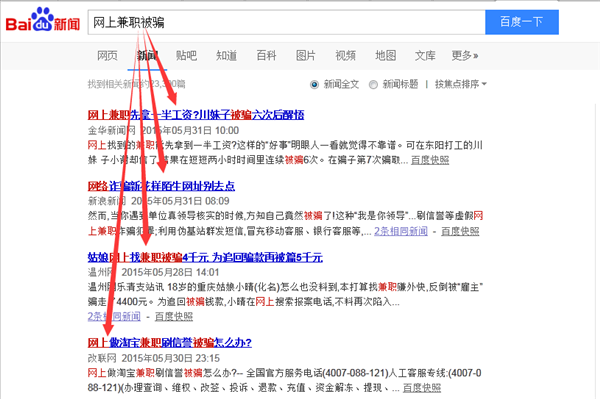
Task: Select the 新闻全文 radio button
Action: tap(314, 85)
